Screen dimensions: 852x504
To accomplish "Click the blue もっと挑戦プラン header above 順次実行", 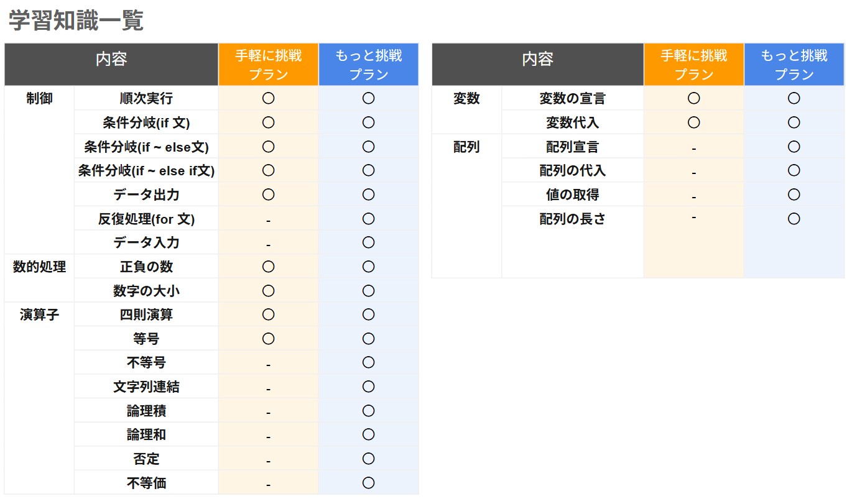I will pyautogui.click(x=368, y=65).
